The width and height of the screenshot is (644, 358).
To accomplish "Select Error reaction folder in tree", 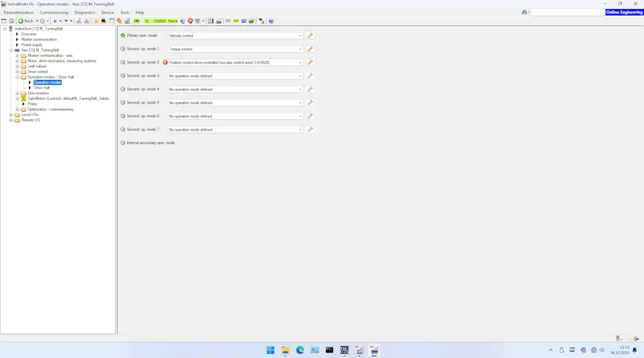I will point(38,93).
